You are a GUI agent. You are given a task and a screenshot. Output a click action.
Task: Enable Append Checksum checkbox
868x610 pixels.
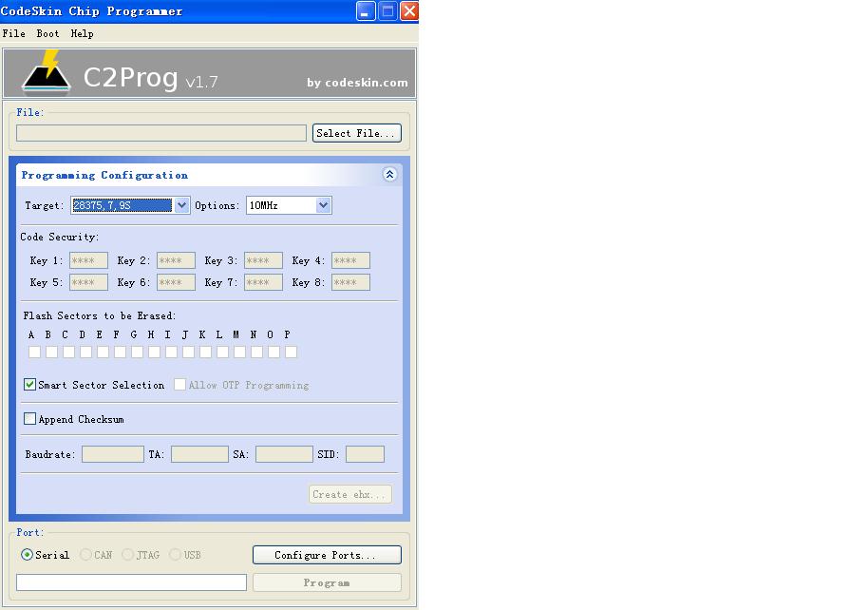pos(29,419)
